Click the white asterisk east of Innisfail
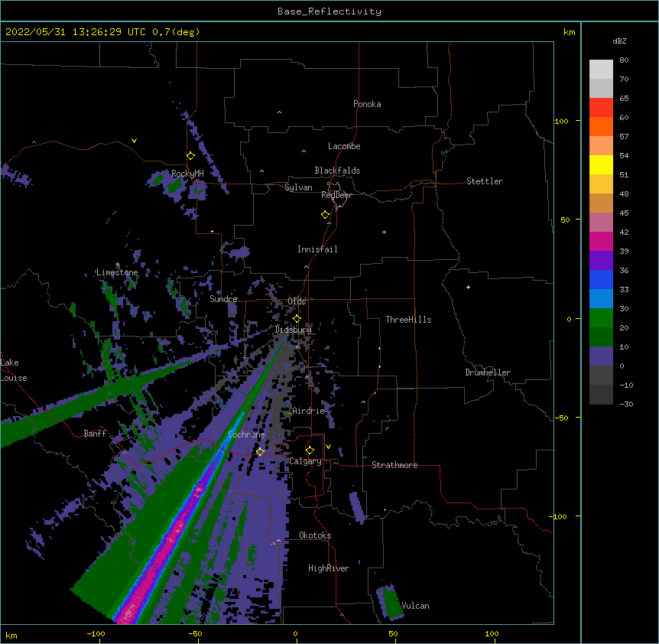This screenshot has width=659, height=644. point(384,232)
